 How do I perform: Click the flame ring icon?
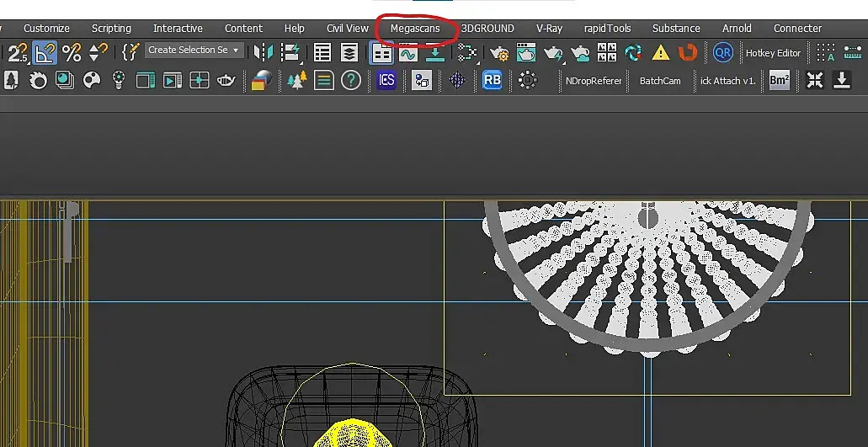pos(38,81)
